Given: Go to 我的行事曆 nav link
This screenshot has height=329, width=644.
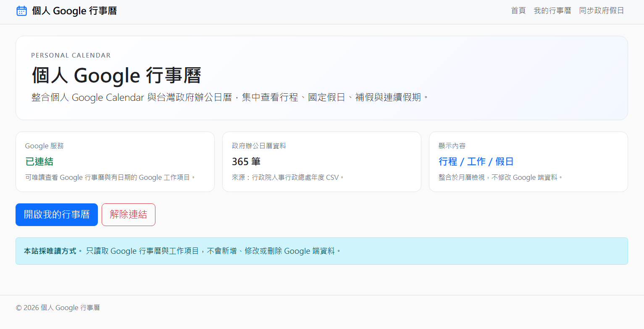Looking at the screenshot, I should (552, 11).
